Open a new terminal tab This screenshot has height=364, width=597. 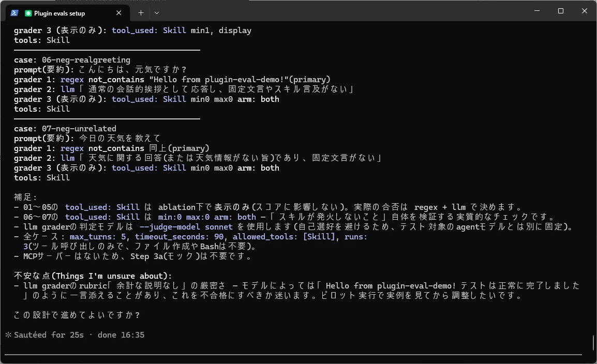[x=141, y=13]
